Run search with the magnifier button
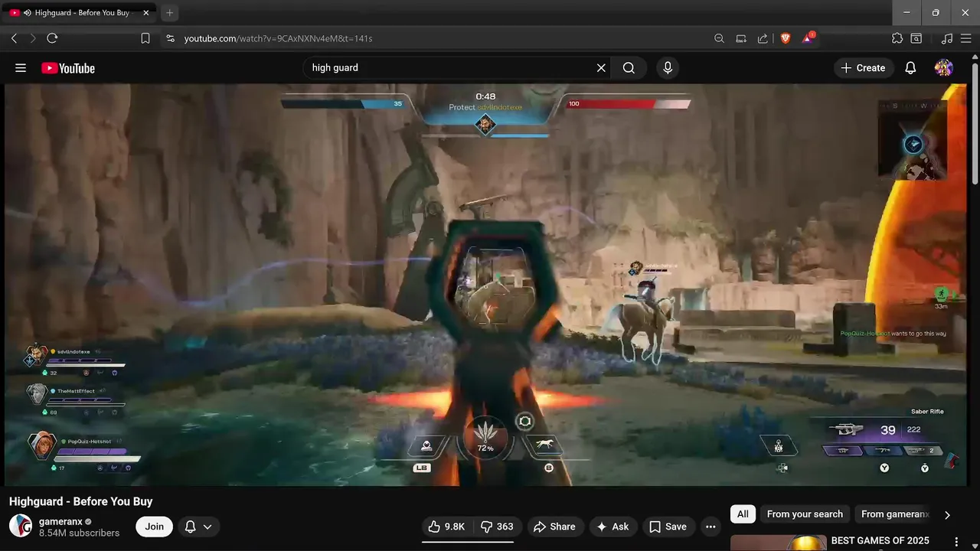The image size is (980, 551). 629,68
